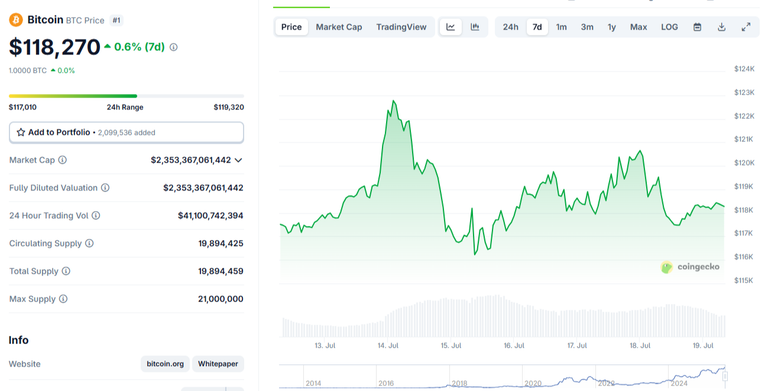Expand the Market Cap chevron dropdown
Viewport: 768px width, 391px height.
pos(239,160)
